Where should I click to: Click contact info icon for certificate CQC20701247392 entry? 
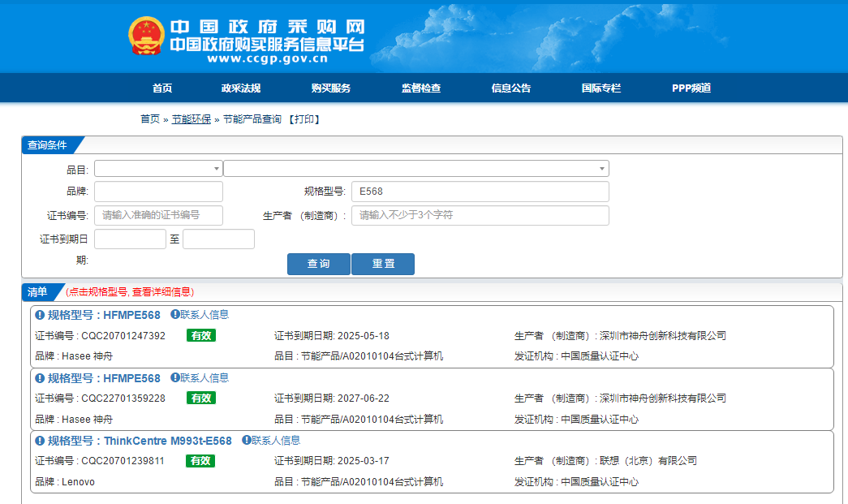(175, 314)
